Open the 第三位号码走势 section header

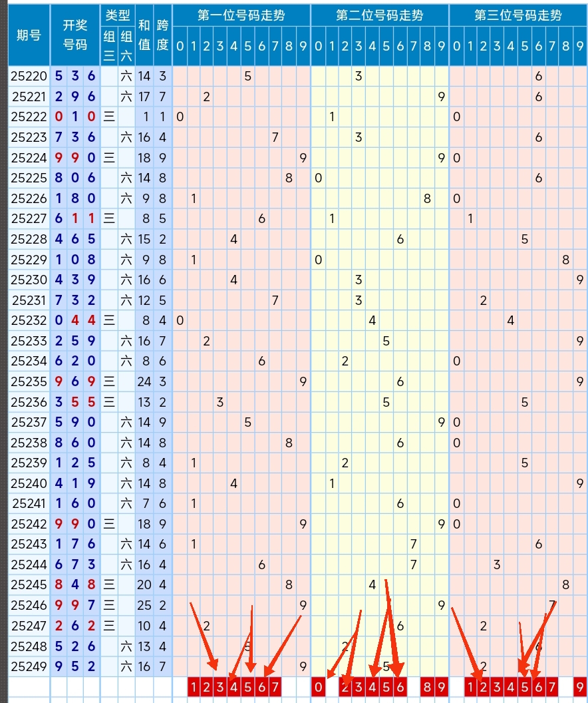[x=518, y=15]
